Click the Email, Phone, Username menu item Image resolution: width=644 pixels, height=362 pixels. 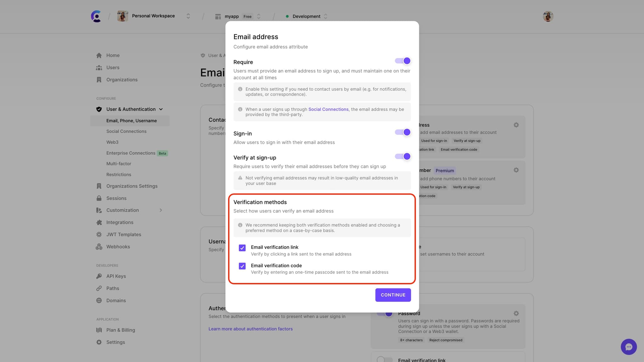pos(131,120)
